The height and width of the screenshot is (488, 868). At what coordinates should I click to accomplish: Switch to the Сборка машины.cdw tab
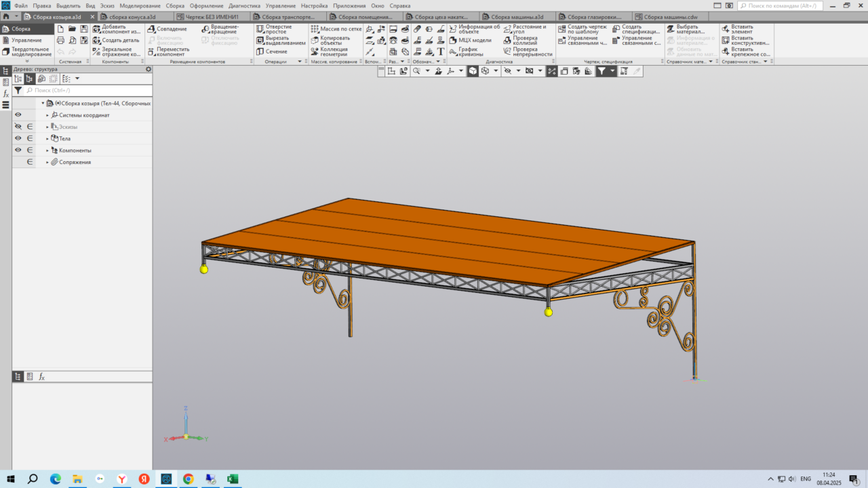point(670,17)
